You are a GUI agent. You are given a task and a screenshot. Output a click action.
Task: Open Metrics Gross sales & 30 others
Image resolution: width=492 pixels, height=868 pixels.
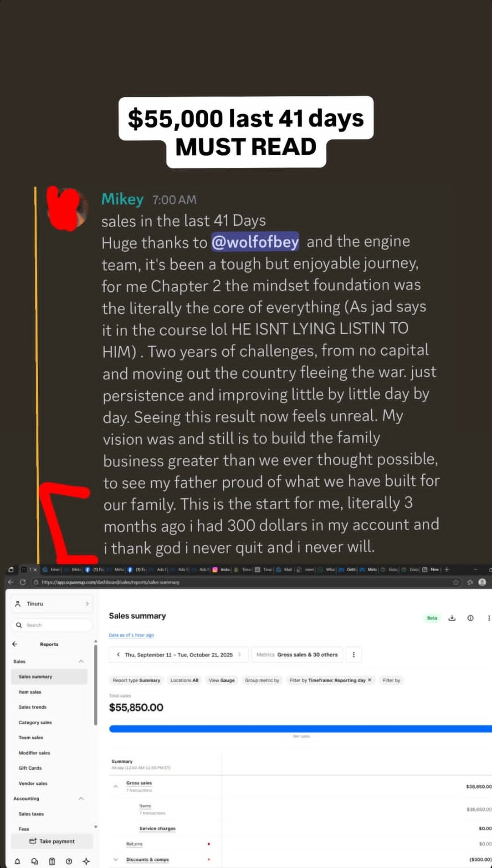(x=297, y=655)
